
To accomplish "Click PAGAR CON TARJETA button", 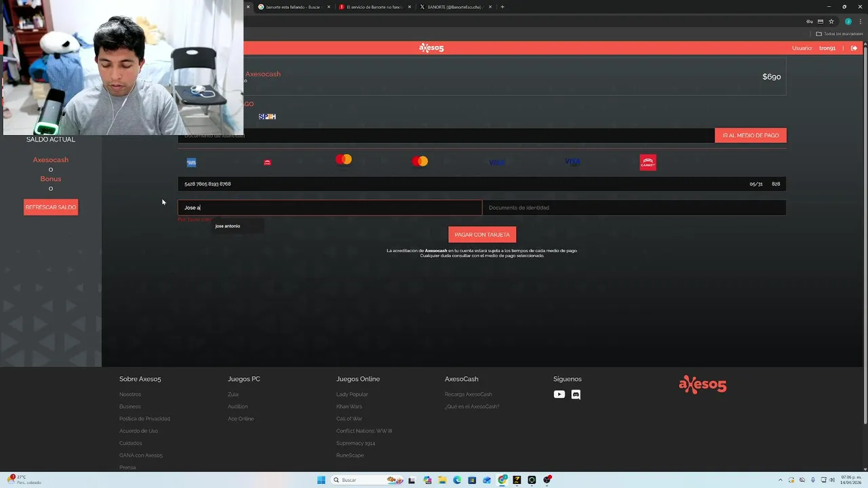I will tap(482, 235).
